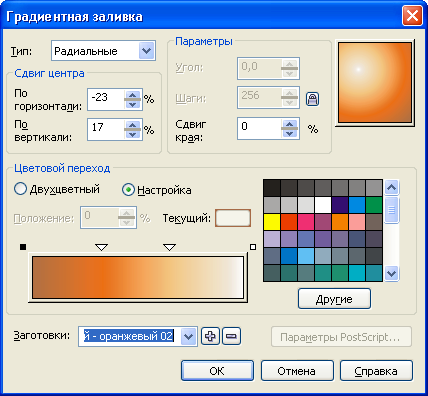428x396 pixels.
Task: Click the lock icon beside the Шаги field
Action: click(312, 99)
